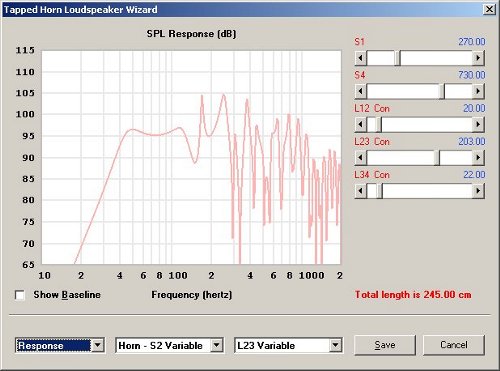Click the Cancel button
The width and height of the screenshot is (500, 371).
454,345
